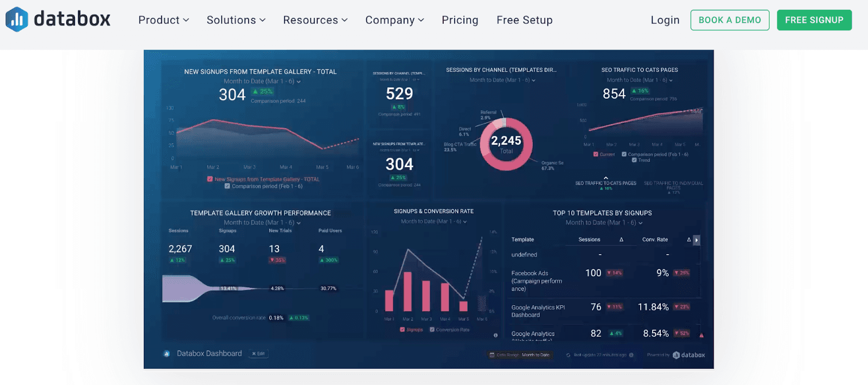Screen dimensions: 868x385
Task: Click the Databox logo icon in the header
Action: (17, 20)
